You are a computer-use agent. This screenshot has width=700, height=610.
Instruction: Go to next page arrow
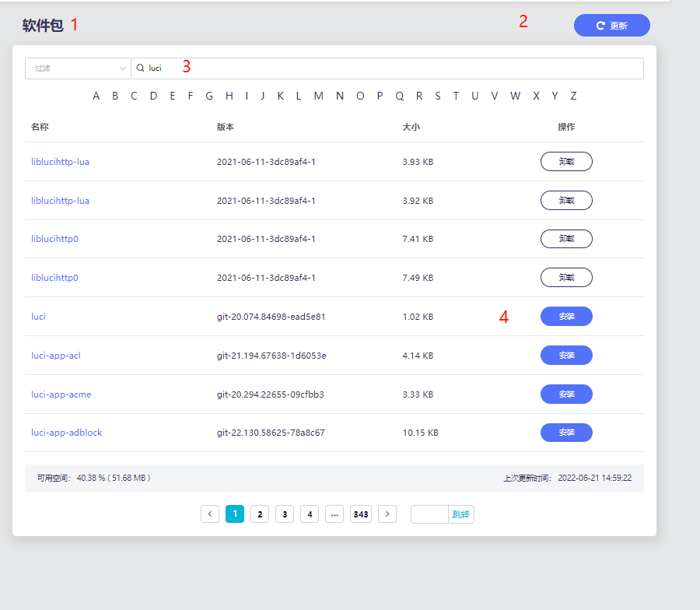tap(387, 514)
